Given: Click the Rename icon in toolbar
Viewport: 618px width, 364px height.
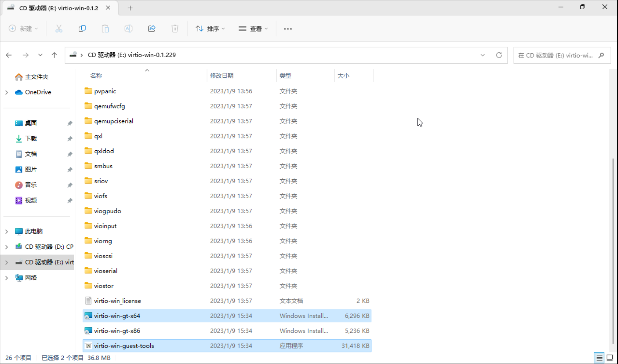Looking at the screenshot, I should pos(128,29).
